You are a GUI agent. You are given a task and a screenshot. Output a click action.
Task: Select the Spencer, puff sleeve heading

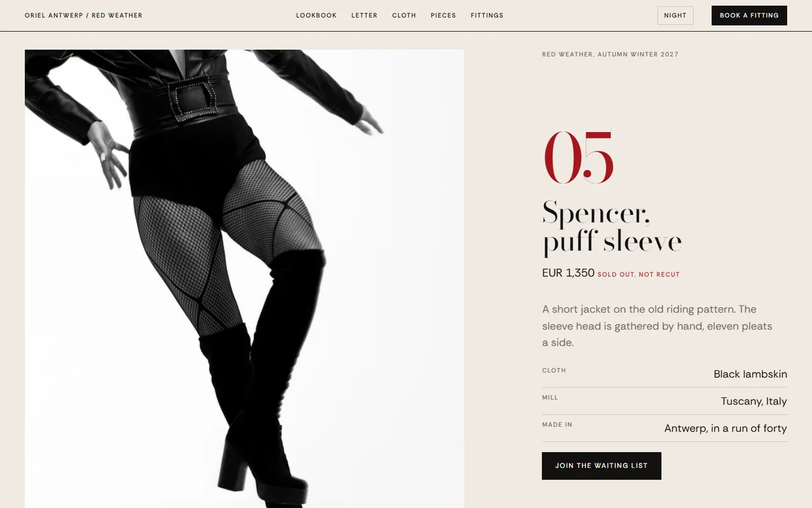coord(612,227)
